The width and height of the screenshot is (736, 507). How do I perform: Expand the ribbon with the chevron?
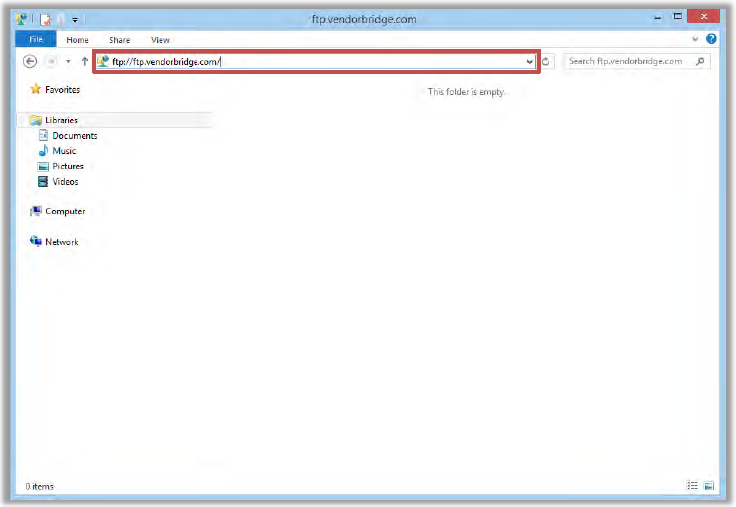point(695,39)
